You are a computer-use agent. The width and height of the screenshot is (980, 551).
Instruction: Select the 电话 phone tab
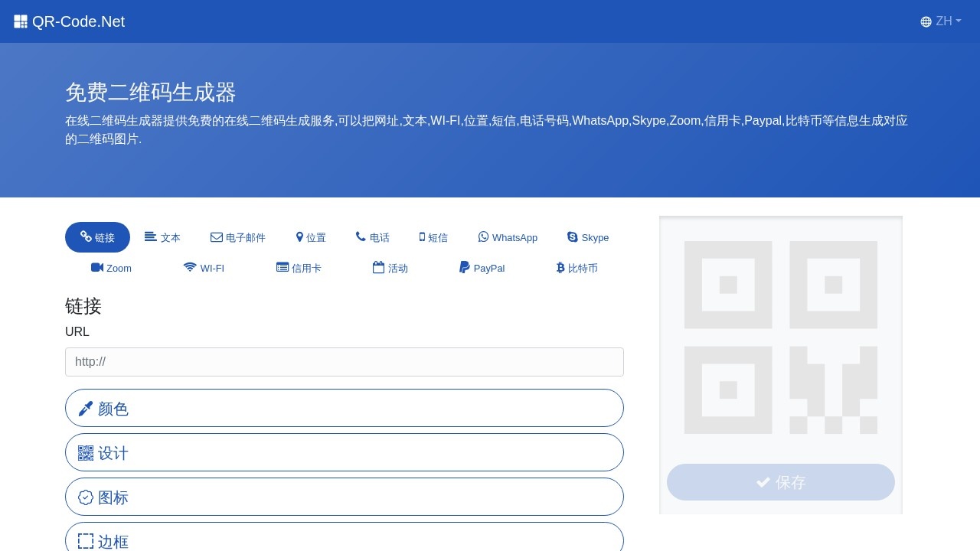[x=373, y=237]
